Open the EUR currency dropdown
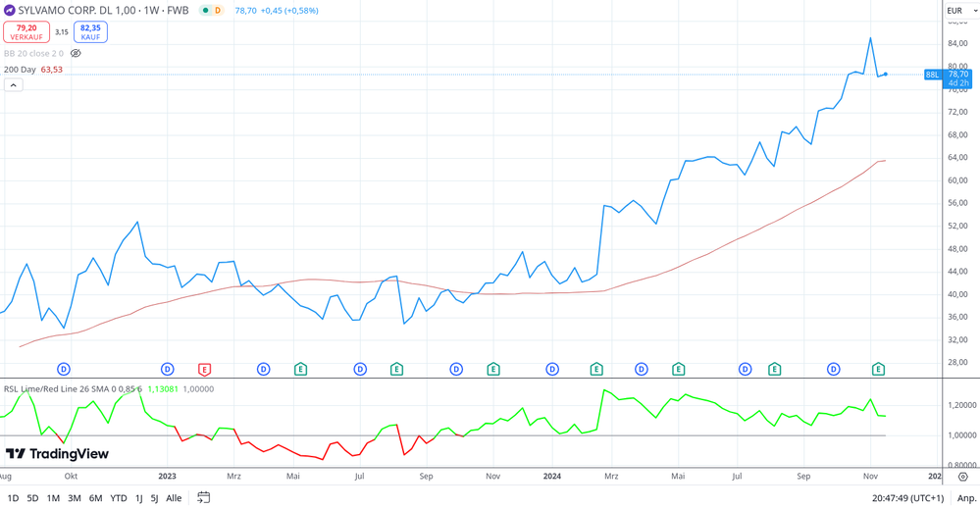The image size is (980, 509). 960,11
